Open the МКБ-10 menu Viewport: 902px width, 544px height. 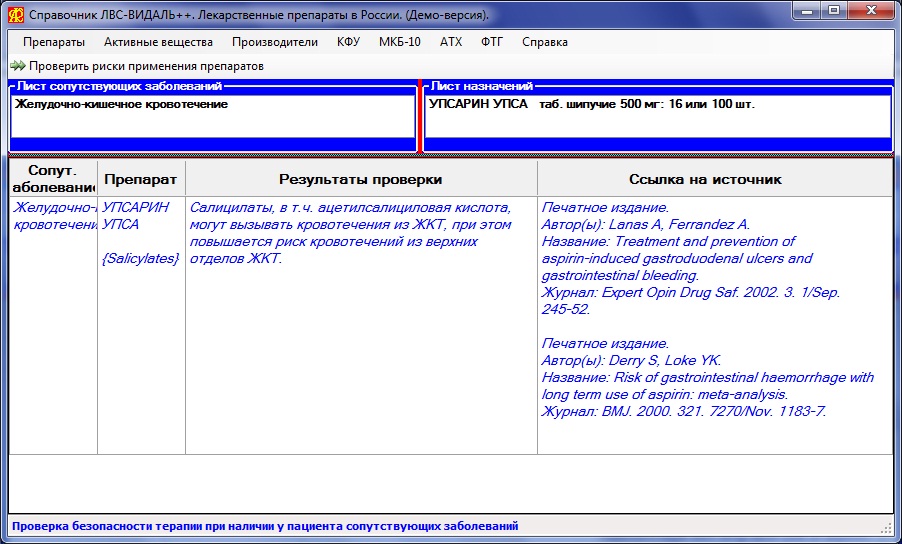(400, 42)
